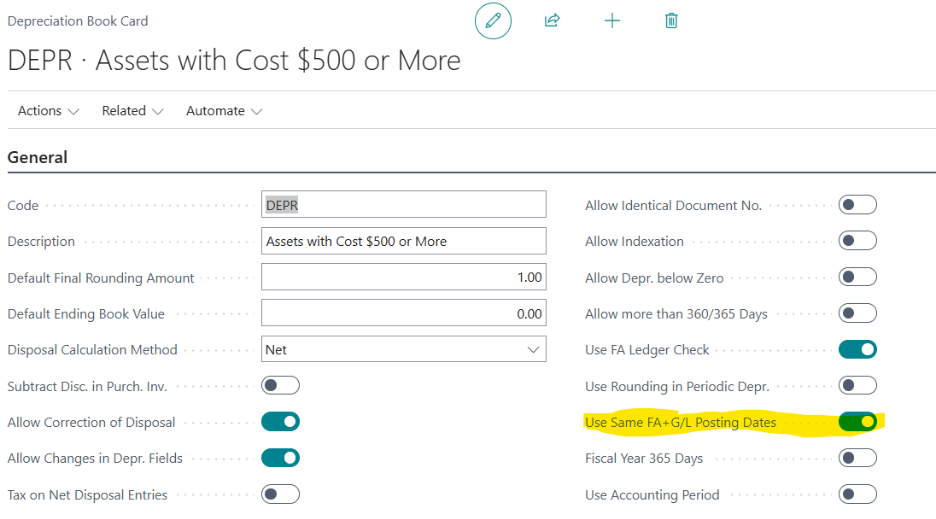936x519 pixels.
Task: Toggle Allow Changes in Depr. Fields off
Action: click(280, 458)
